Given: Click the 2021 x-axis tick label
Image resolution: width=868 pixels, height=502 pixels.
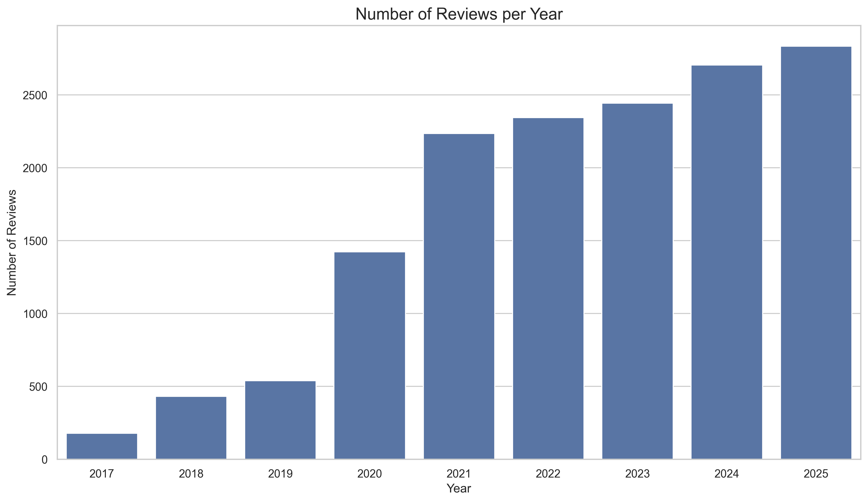Looking at the screenshot, I should (x=459, y=474).
